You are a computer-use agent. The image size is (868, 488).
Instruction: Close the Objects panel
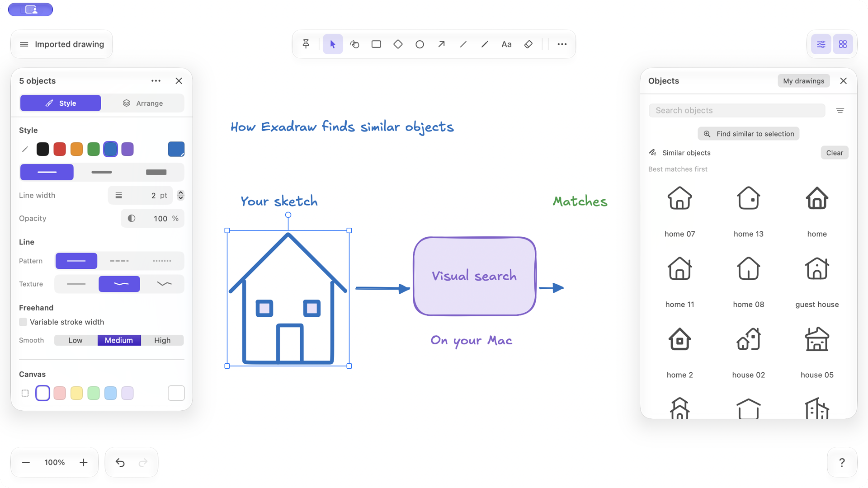pos(843,81)
